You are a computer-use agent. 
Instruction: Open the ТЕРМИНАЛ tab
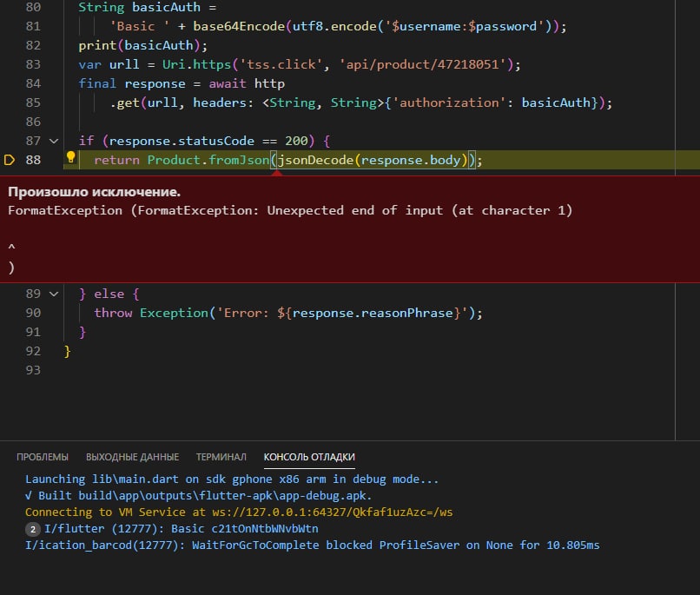[x=221, y=457]
